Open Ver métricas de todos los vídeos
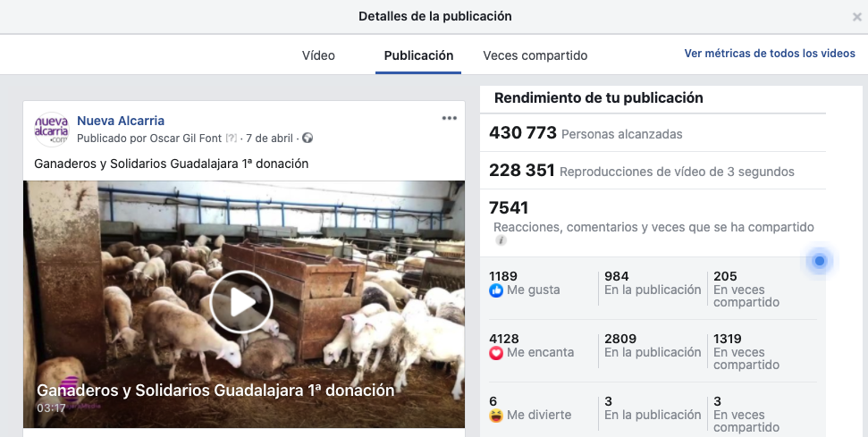 click(770, 54)
